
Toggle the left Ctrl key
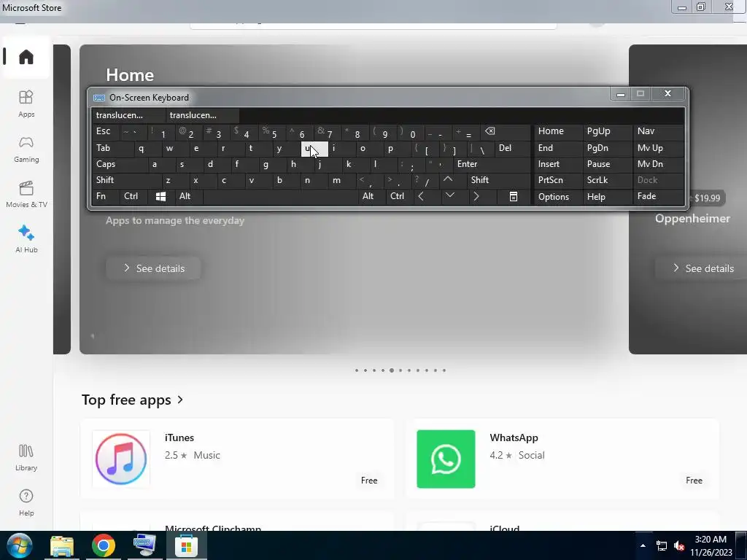click(x=133, y=196)
